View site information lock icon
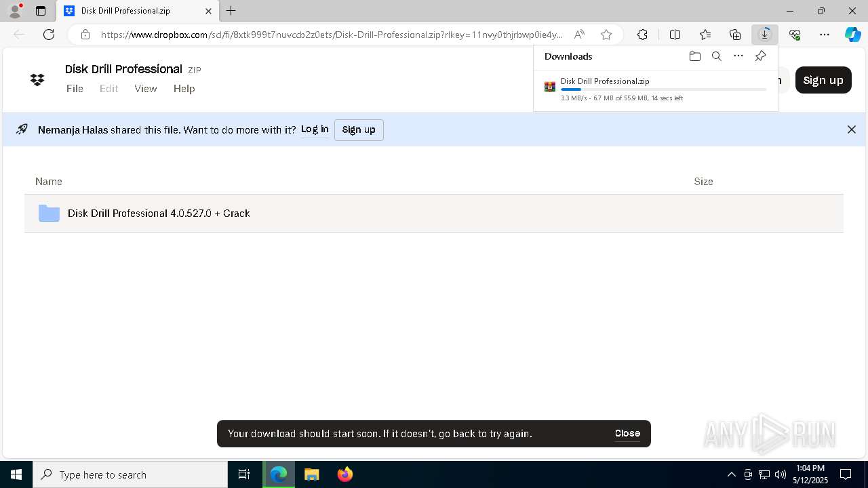The width and height of the screenshot is (868, 488). click(85, 35)
